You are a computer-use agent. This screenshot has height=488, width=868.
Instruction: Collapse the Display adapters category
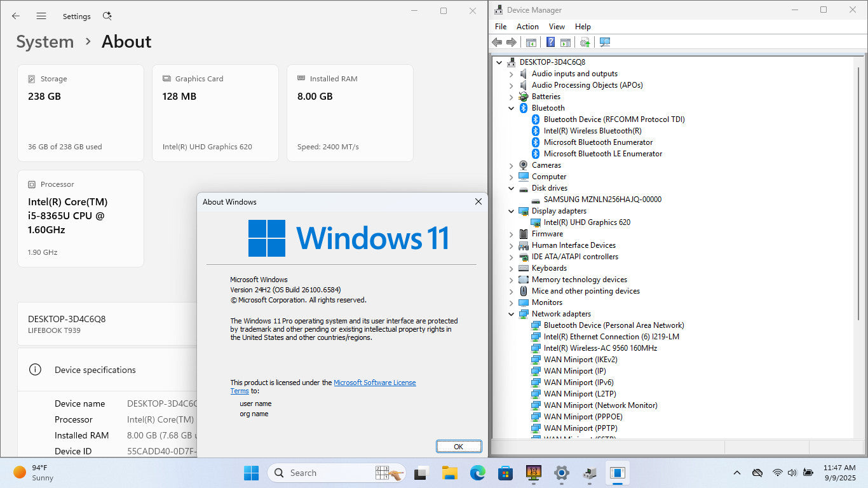(511, 211)
